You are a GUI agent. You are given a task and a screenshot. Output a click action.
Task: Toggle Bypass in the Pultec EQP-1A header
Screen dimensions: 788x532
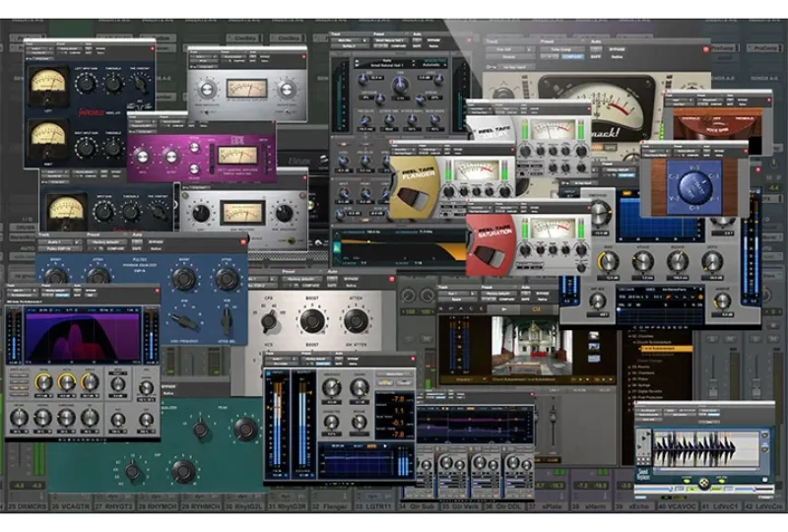(x=156, y=242)
